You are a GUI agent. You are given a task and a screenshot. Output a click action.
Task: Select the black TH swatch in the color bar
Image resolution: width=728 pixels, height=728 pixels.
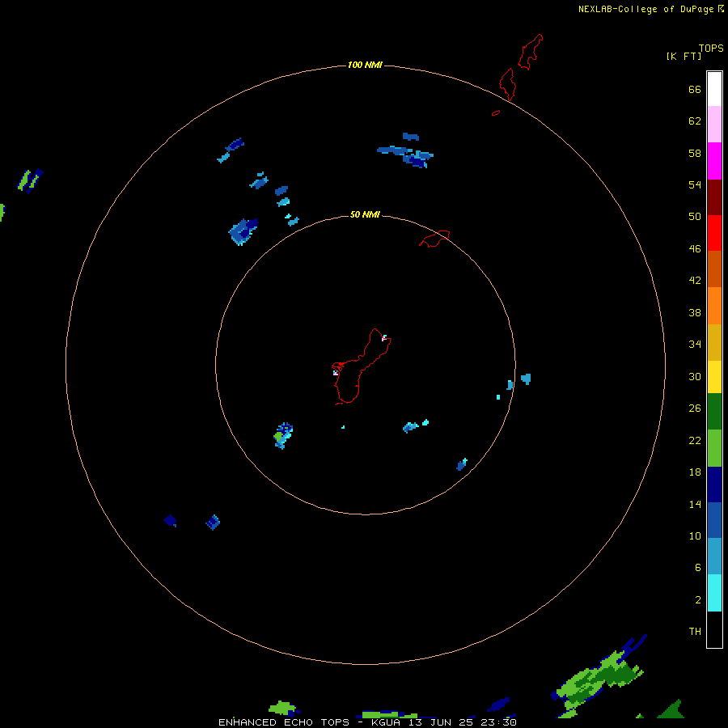(x=714, y=629)
